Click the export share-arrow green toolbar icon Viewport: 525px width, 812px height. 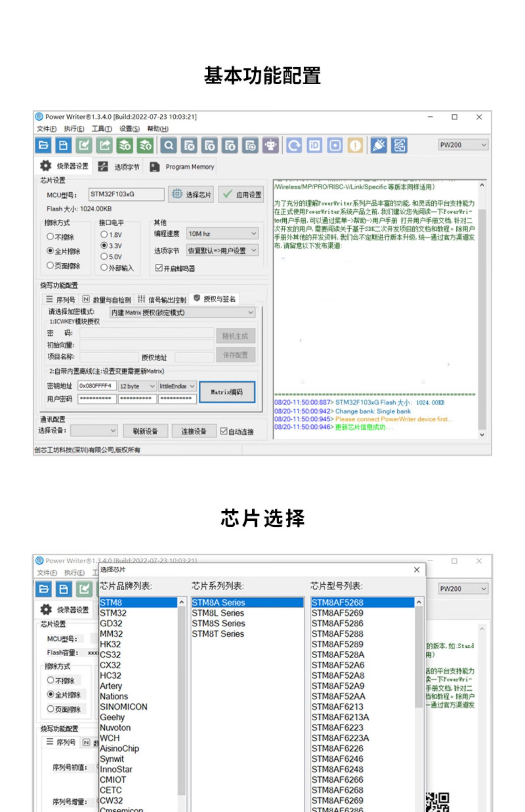[x=104, y=145]
